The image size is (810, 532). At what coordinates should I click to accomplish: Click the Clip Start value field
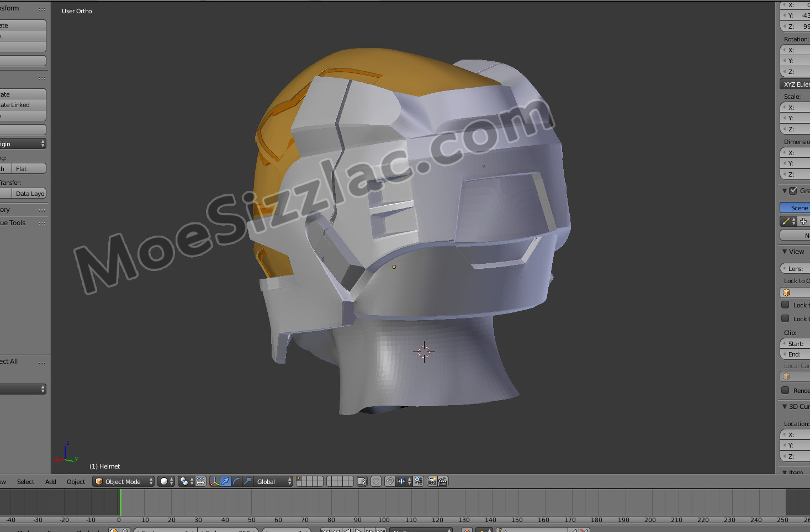tap(795, 343)
